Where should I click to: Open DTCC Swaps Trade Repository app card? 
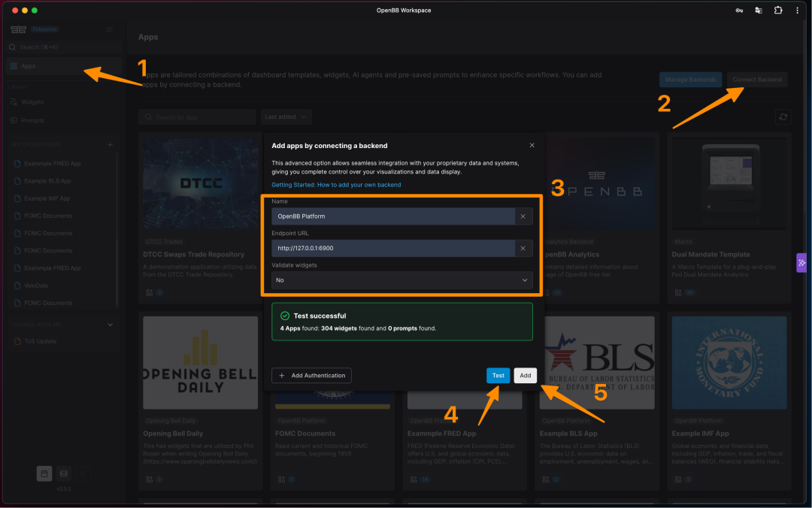pos(201,217)
